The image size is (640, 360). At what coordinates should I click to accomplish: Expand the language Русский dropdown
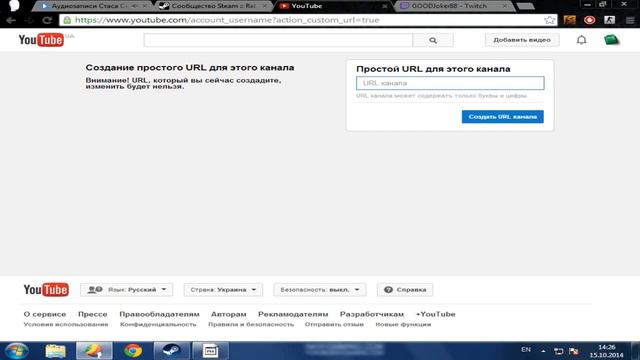pyautogui.click(x=127, y=290)
